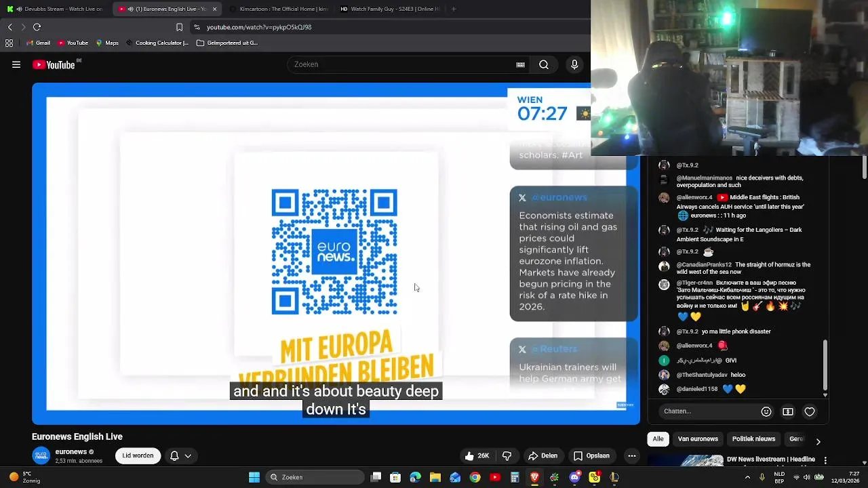Bookmark this page icon in address bar
The image size is (868, 488).
pos(179,27)
